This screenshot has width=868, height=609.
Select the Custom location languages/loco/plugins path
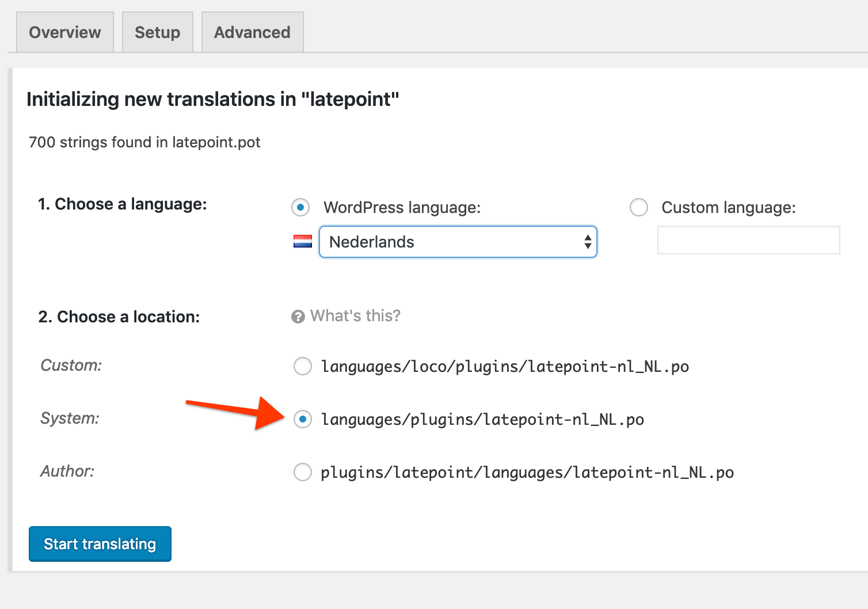tap(302, 366)
